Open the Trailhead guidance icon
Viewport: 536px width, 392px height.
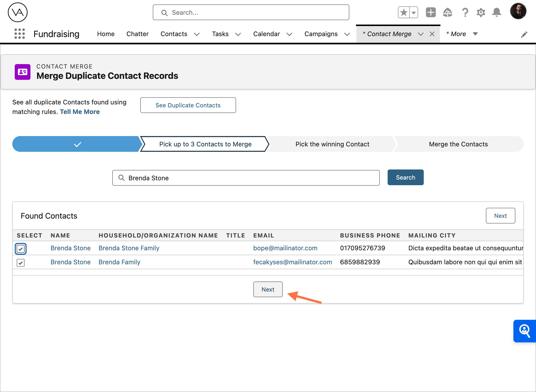click(448, 12)
